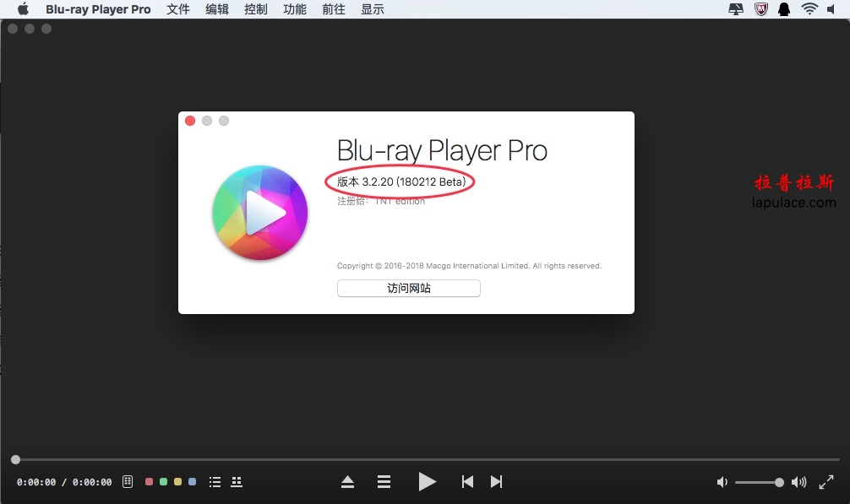
Task: Close the About dialog with red button
Action: [x=190, y=121]
